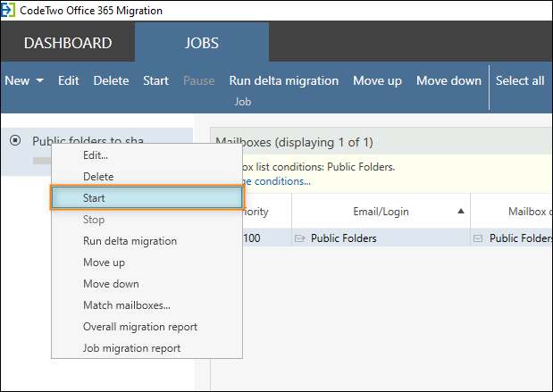Choose Delete from the context menu

click(147, 176)
